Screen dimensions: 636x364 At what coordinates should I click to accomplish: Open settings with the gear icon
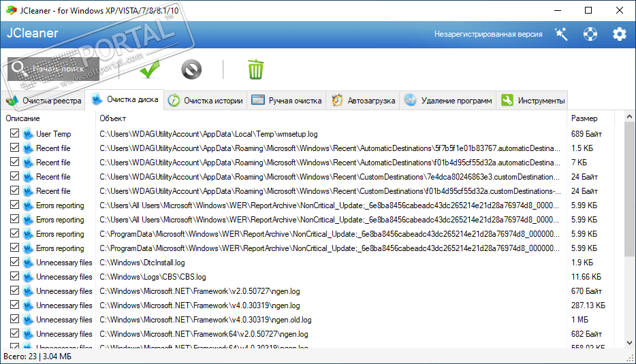click(x=619, y=34)
